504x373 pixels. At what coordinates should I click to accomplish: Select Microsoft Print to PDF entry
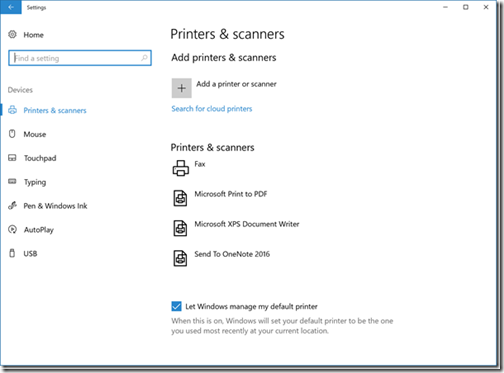click(x=231, y=194)
